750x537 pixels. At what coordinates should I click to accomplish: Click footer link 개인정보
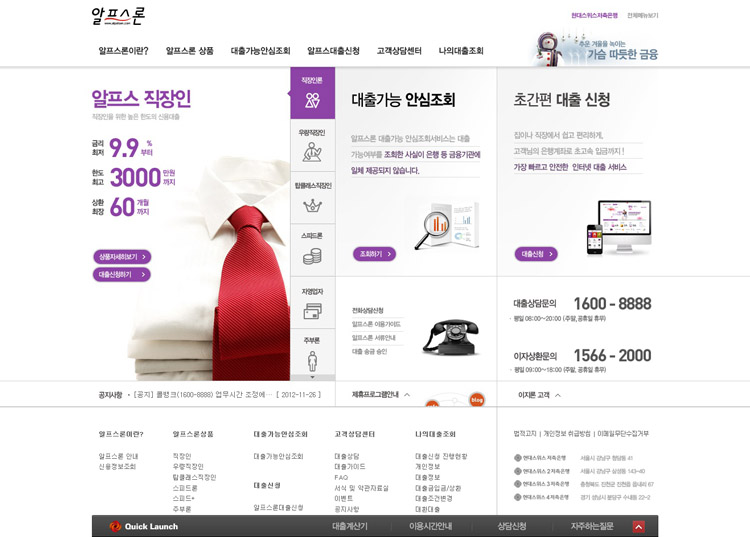pyautogui.click(x=427, y=467)
